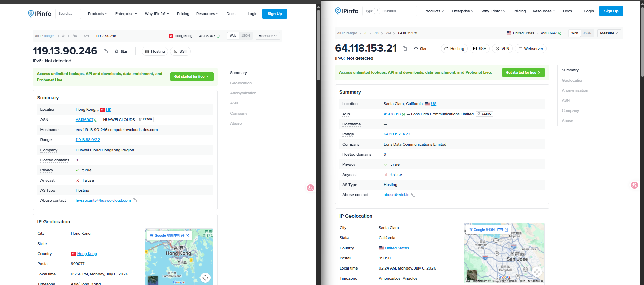This screenshot has height=285, width=644.
Task: Click left window vertical scrollbar thumb
Action: 318,45
